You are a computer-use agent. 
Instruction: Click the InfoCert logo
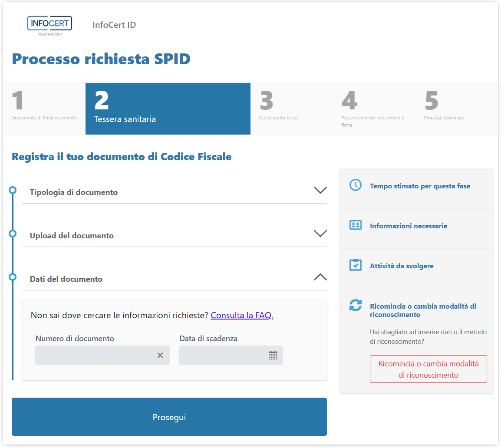click(x=49, y=25)
